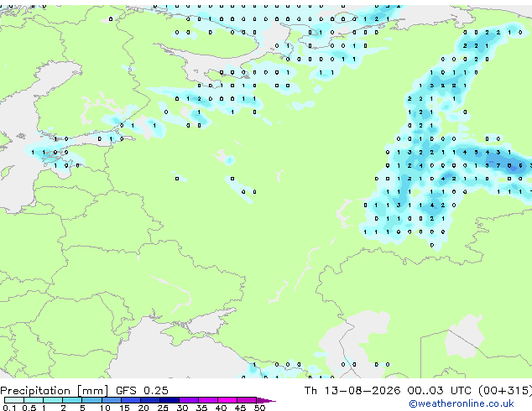Screen dimensions: 532x411
Task: Click the 'GFS 0.25' model label
Action: coord(142,391)
